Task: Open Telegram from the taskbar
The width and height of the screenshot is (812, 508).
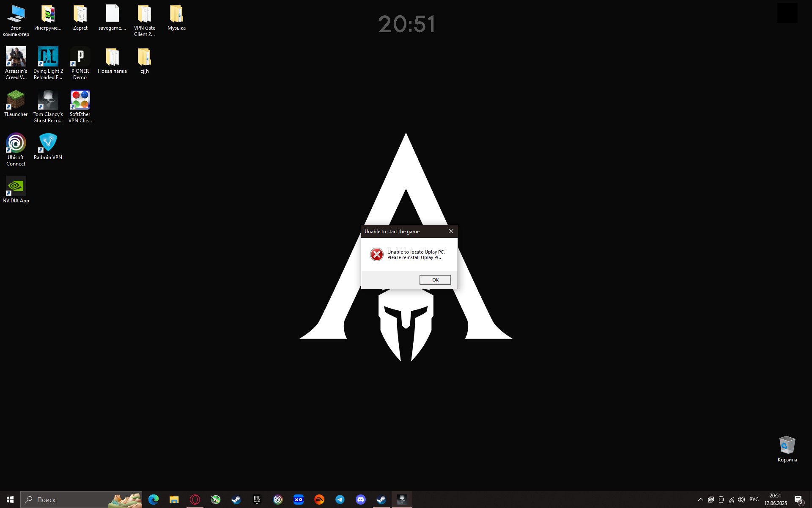Action: click(x=340, y=500)
